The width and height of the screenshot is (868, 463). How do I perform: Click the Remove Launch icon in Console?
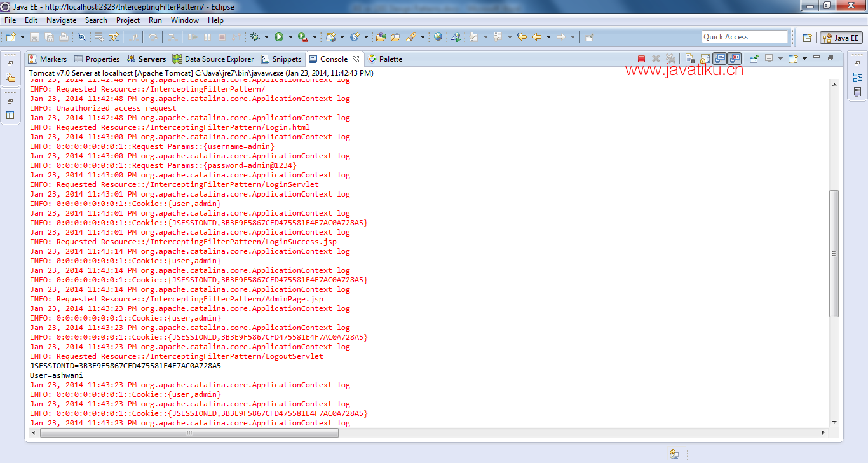(656, 59)
